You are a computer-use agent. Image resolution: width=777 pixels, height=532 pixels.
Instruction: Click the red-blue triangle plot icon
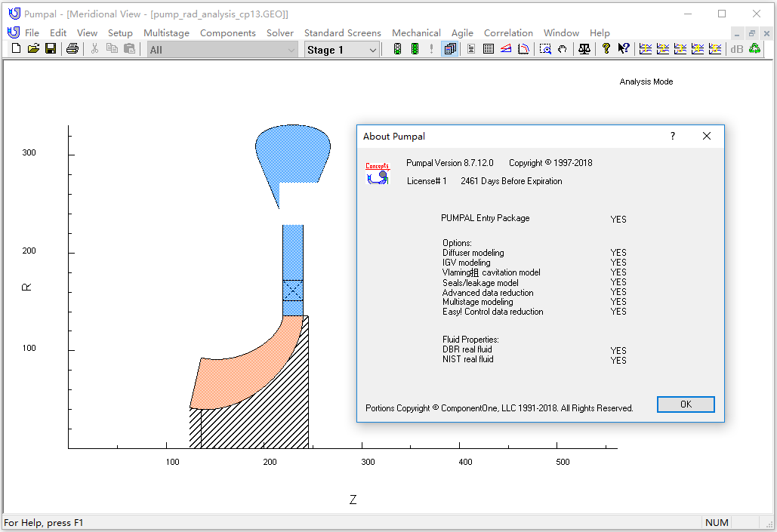(506, 49)
